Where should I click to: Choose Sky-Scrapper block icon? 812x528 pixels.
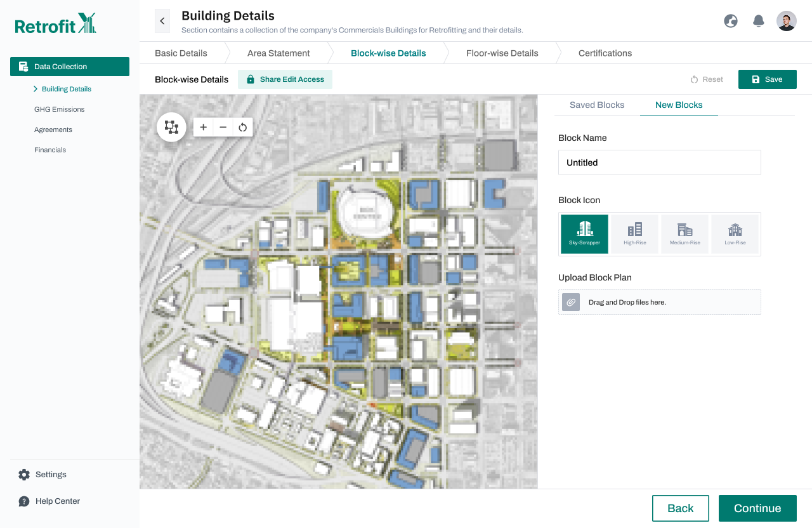584,234
